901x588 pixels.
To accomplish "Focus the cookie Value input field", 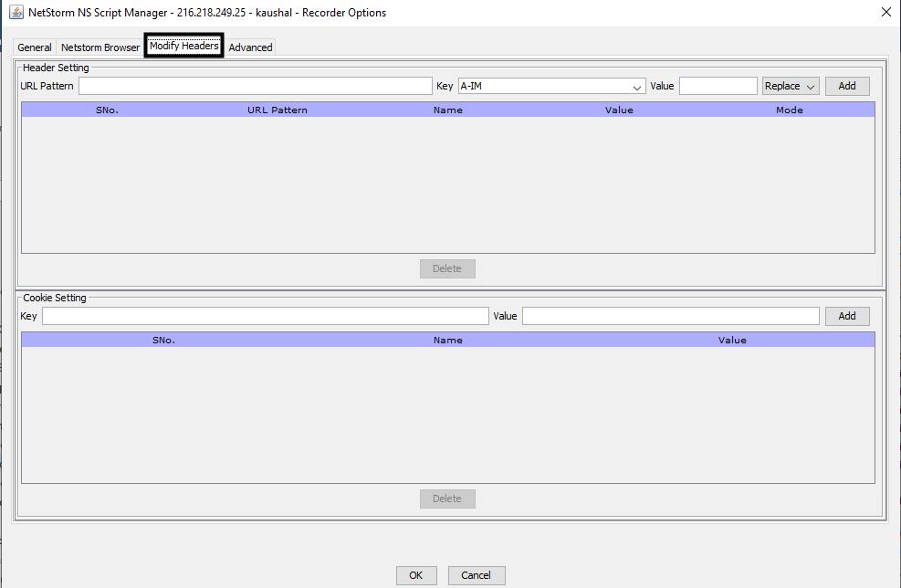I will pyautogui.click(x=671, y=316).
